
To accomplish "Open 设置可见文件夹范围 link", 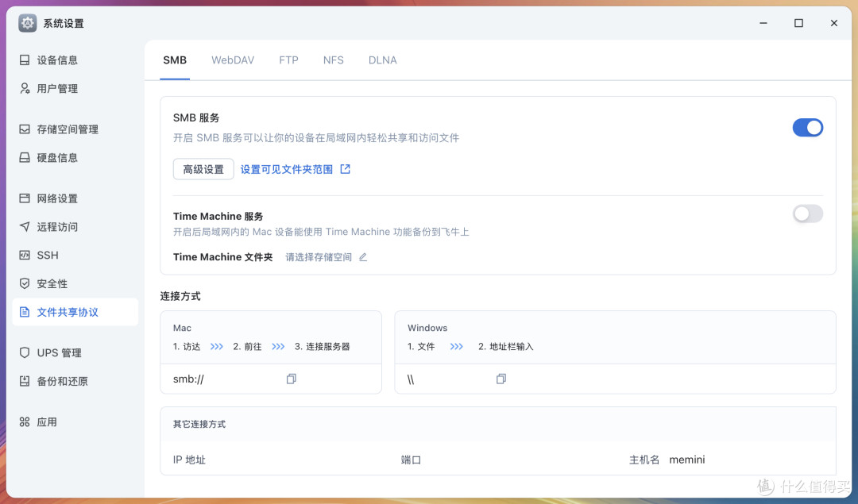I will tap(286, 170).
